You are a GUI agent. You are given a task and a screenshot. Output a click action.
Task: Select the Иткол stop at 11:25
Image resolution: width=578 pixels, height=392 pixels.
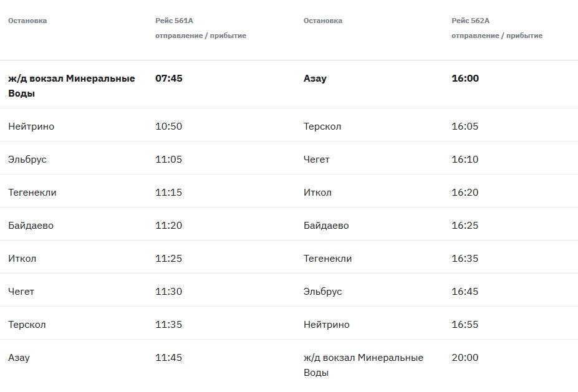click(x=22, y=259)
